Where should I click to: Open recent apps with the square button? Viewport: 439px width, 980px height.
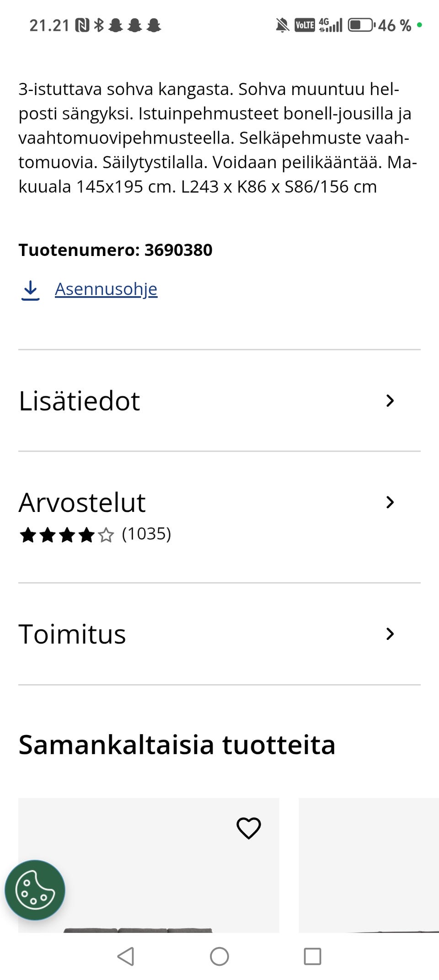[x=312, y=956]
